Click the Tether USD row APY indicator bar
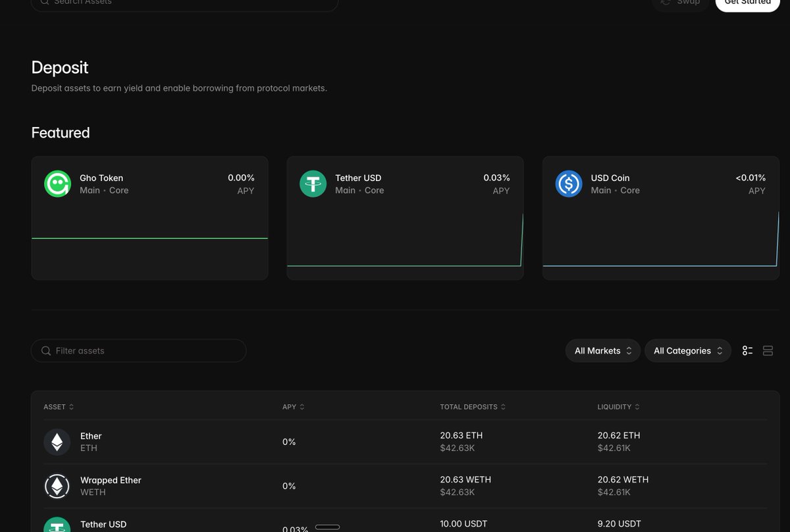790x532 pixels. [x=328, y=527]
